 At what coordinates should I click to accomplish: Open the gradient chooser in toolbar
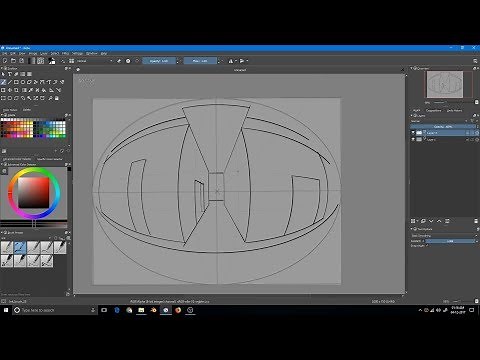click(32, 61)
